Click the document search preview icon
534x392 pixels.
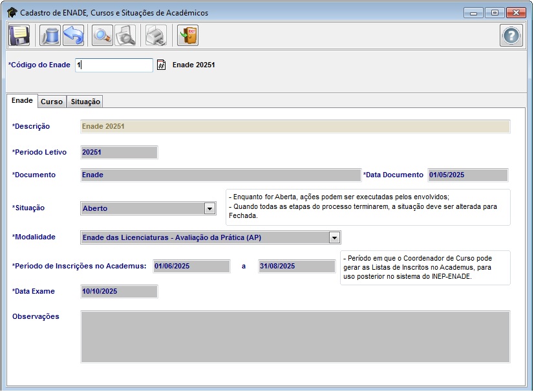[125, 35]
